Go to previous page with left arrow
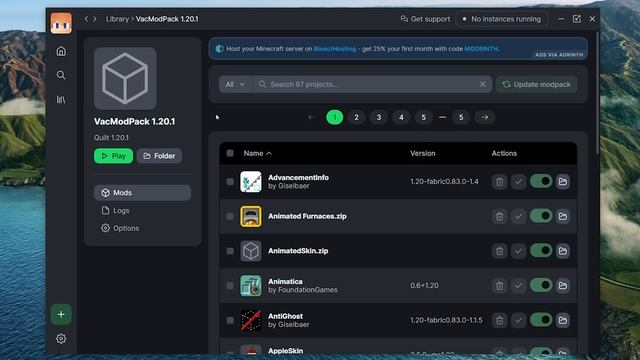 pos(312,118)
